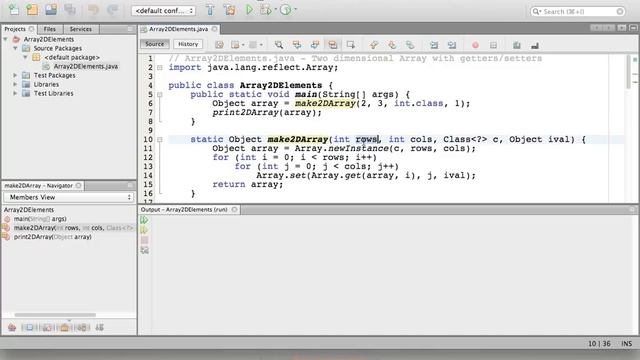Select the Array2DElements.java editor tab
Viewport: 640px width, 360px height.
(x=178, y=29)
